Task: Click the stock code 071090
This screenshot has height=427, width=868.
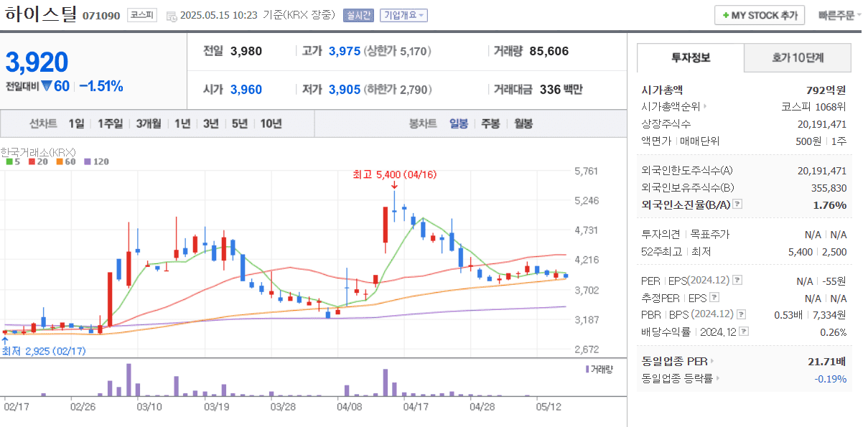Action: (x=101, y=16)
